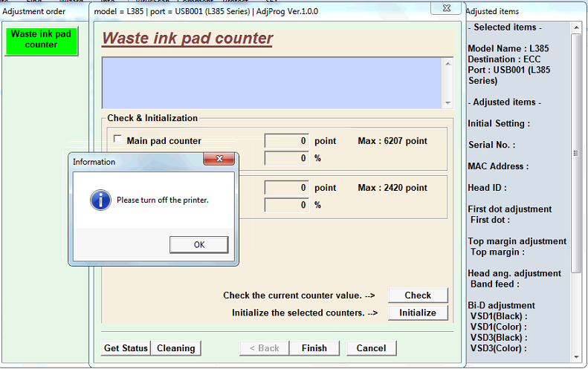Click the Main pad counter percent field
The width and height of the screenshot is (588, 369).
pyautogui.click(x=287, y=158)
